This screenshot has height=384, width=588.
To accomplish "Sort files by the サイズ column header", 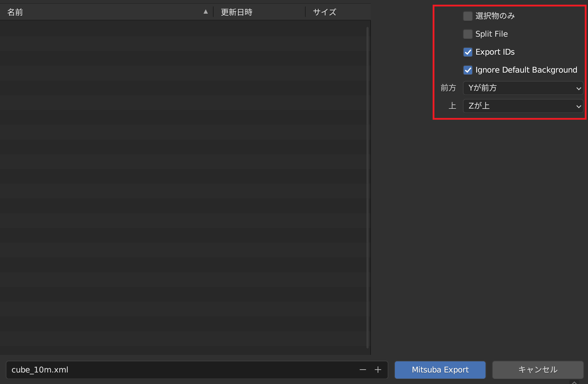I will coord(324,12).
